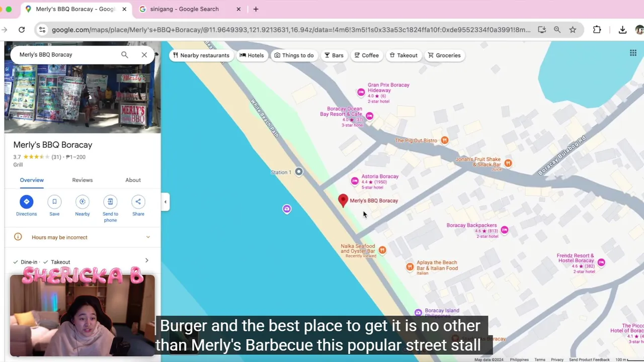Click the red Merly's BBQ map pin
Image resolution: width=644 pixels, height=362 pixels.
tap(343, 201)
